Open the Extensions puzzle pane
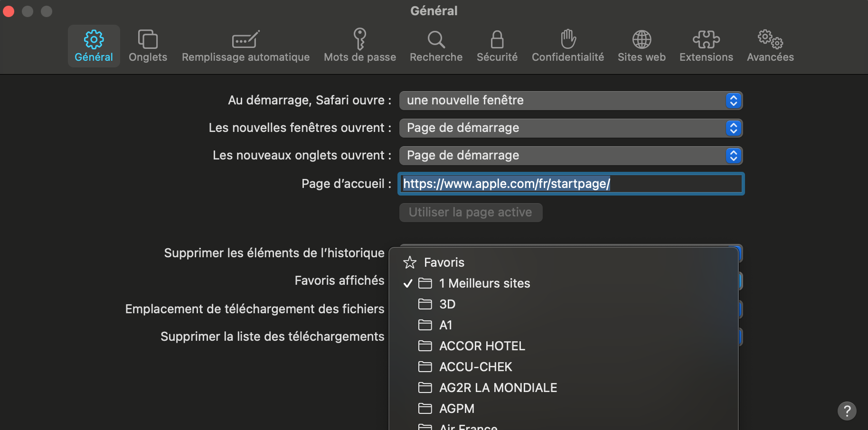Viewport: 868px width, 430px height. [x=706, y=46]
